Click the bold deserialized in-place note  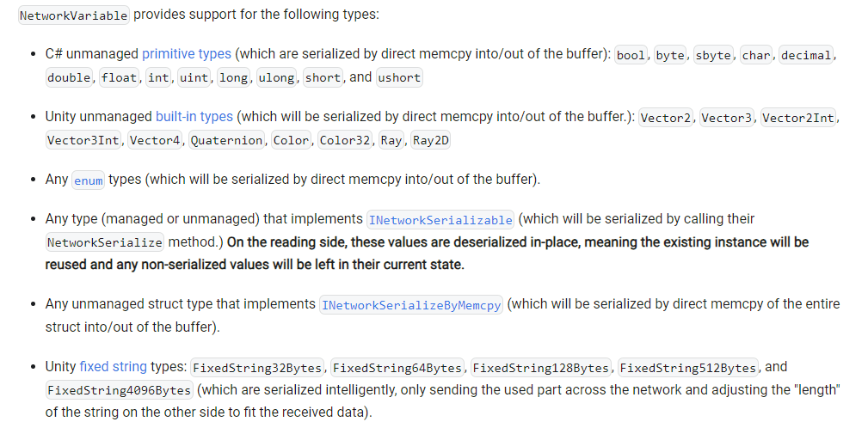click(427, 254)
